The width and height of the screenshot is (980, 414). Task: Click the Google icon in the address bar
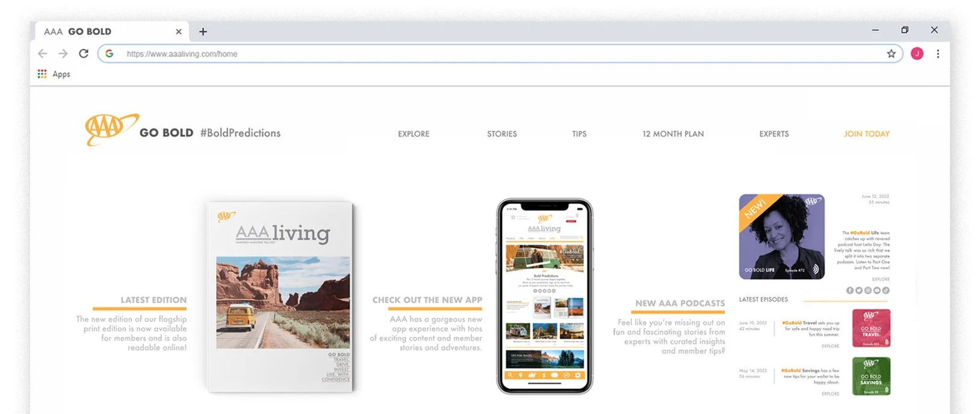click(110, 54)
